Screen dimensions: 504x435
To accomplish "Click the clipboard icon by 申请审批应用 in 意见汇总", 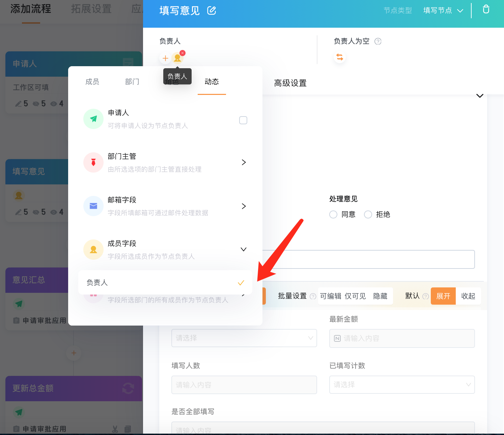I will pyautogui.click(x=16, y=321).
